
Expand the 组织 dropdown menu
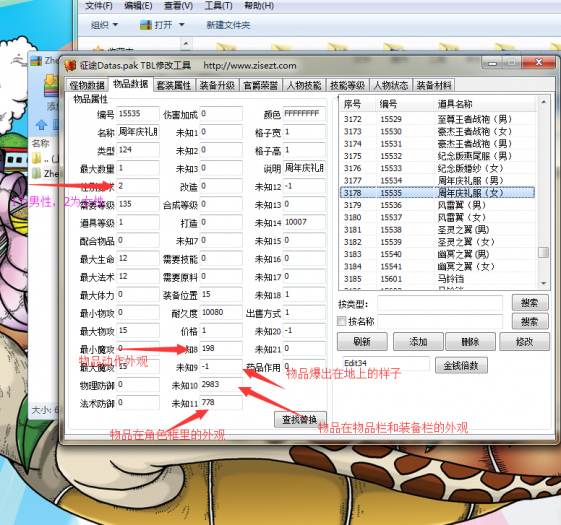104,25
